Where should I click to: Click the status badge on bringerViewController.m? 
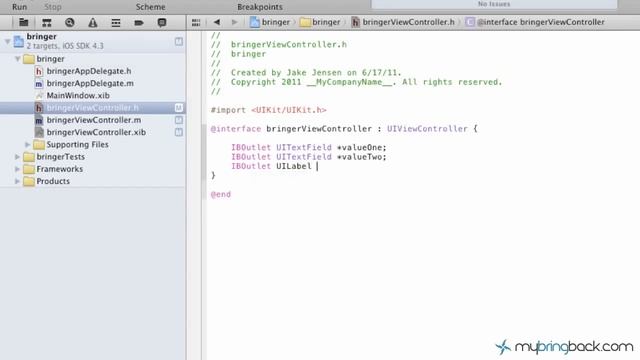point(179,120)
